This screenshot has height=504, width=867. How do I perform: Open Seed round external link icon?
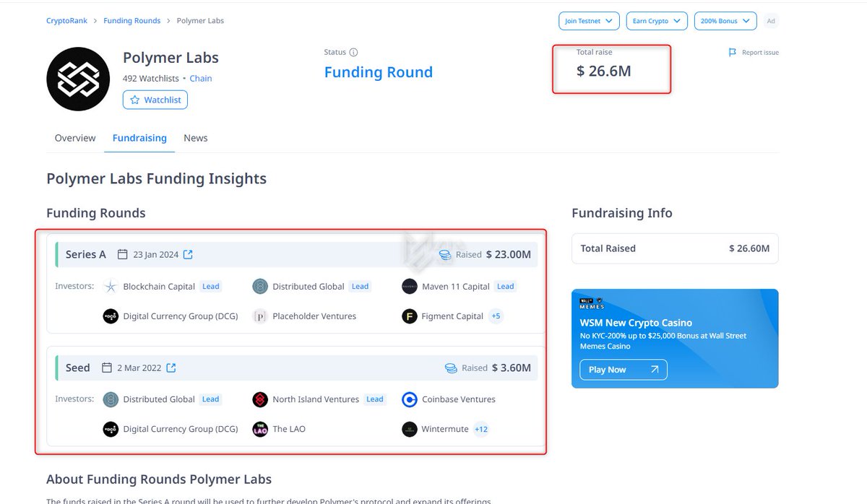[x=171, y=368]
